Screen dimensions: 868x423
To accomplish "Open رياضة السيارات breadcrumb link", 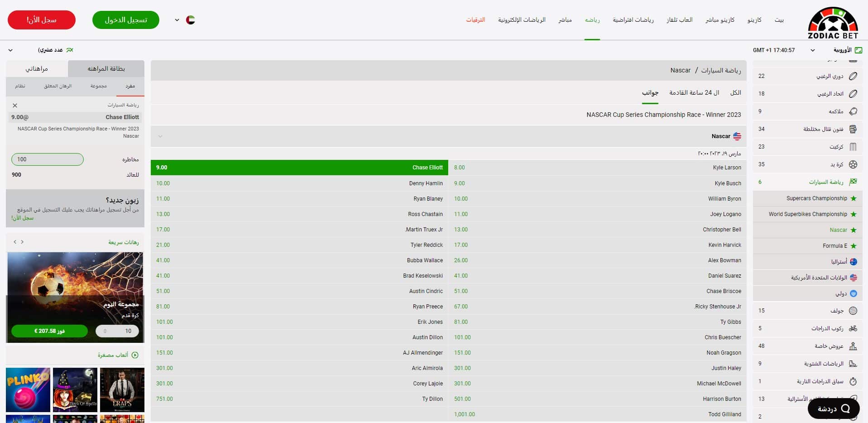I will [721, 70].
